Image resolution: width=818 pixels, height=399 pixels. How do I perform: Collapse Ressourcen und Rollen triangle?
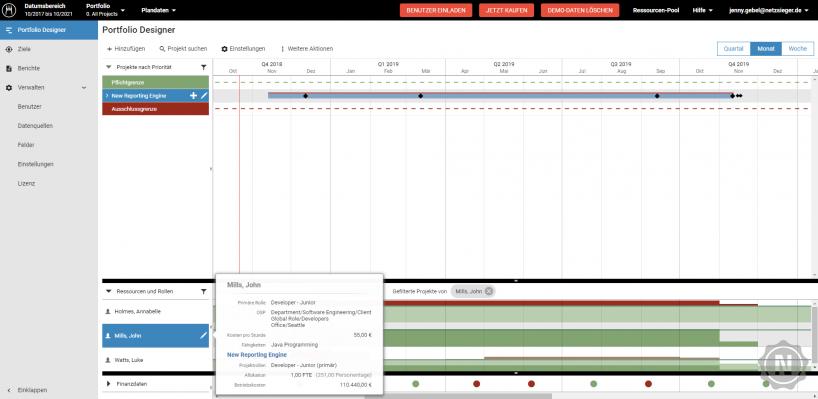click(x=109, y=292)
